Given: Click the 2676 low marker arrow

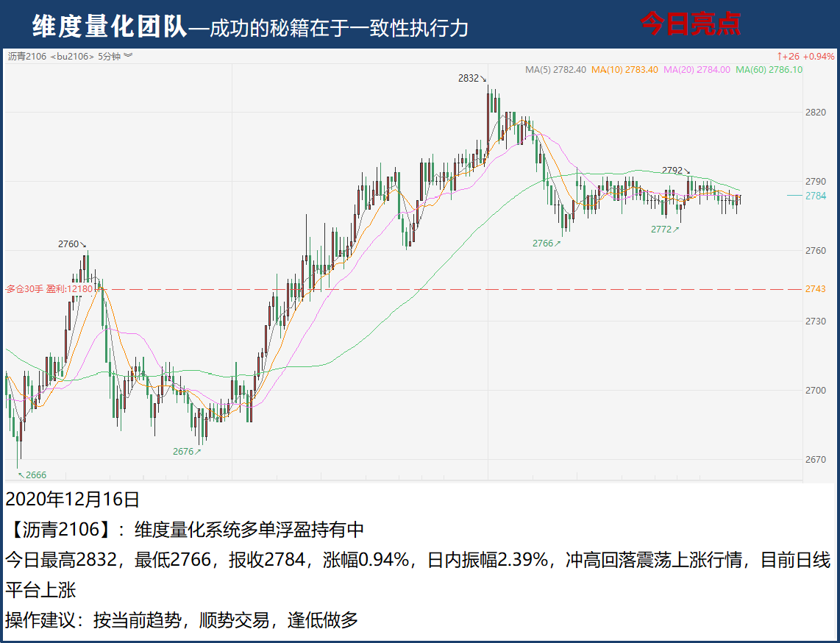Looking at the screenshot, I should [x=197, y=452].
